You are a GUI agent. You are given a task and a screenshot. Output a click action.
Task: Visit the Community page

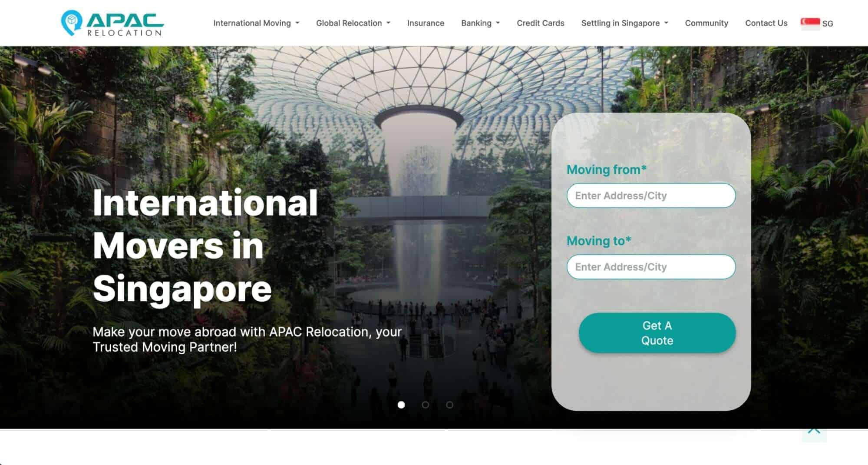click(x=706, y=23)
